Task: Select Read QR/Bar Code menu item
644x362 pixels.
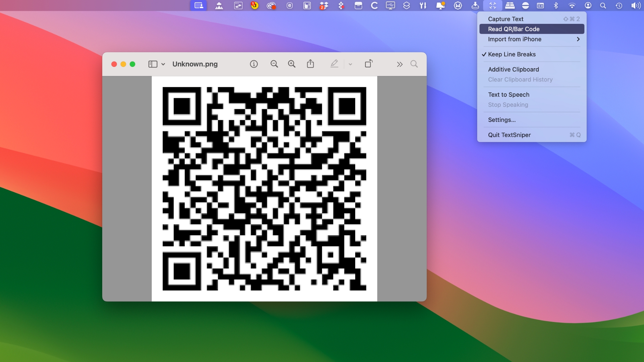Action: pyautogui.click(x=532, y=29)
